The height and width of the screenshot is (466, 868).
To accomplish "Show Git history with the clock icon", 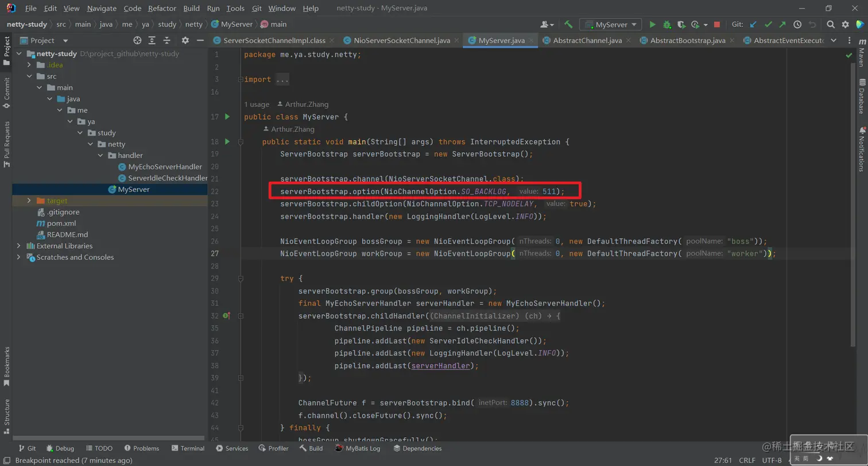I will 797,25.
